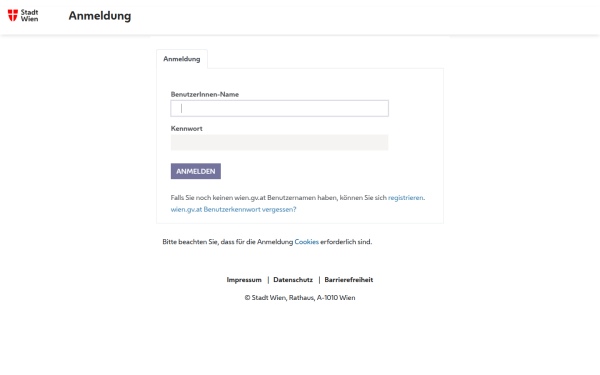Select the Anmeldung tab
Screen dimensions: 600x375
pos(182,59)
